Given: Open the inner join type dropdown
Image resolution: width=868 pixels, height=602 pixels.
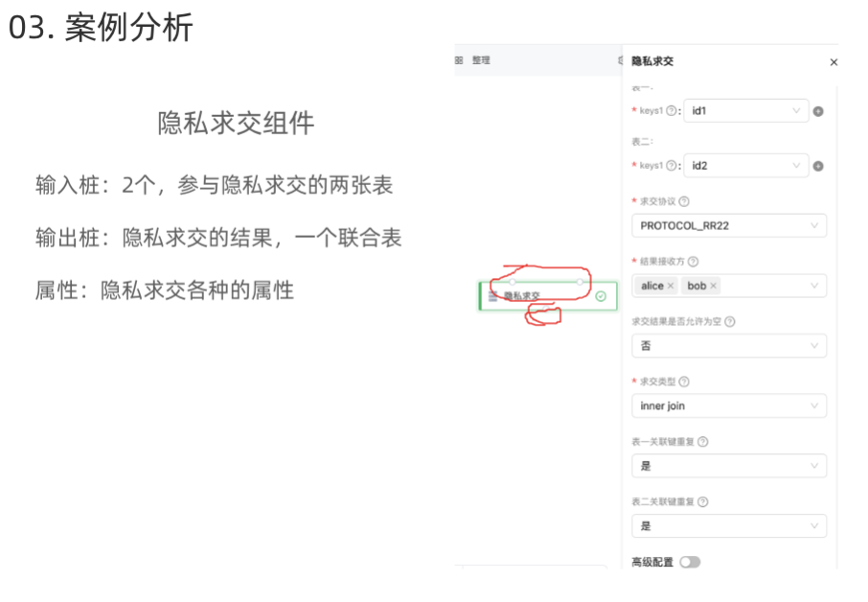Looking at the screenshot, I should click(x=729, y=405).
